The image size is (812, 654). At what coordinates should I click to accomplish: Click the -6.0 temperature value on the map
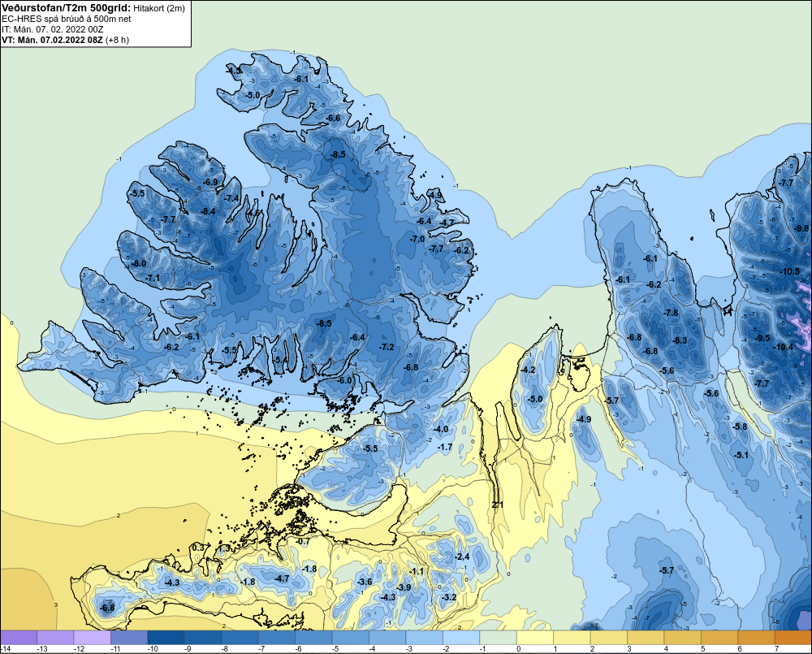[x=344, y=380]
